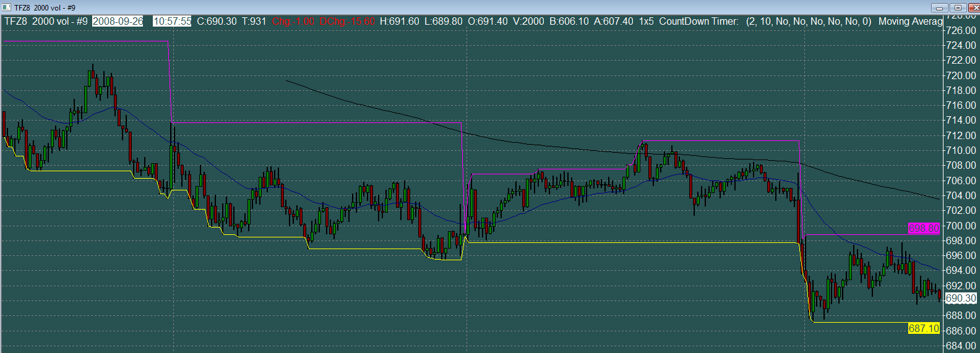This screenshot has width=980, height=353.
Task: Select the date field 2008-09-26
Action: 118,21
